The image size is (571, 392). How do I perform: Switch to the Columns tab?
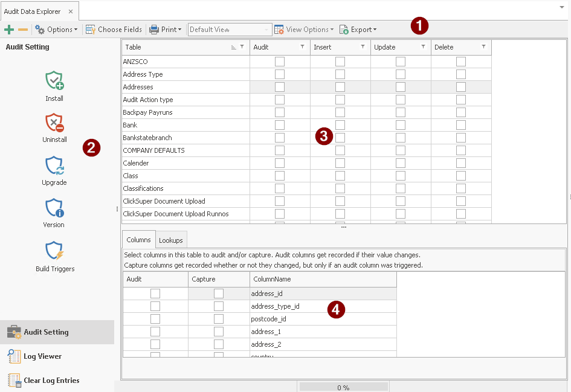(x=138, y=240)
